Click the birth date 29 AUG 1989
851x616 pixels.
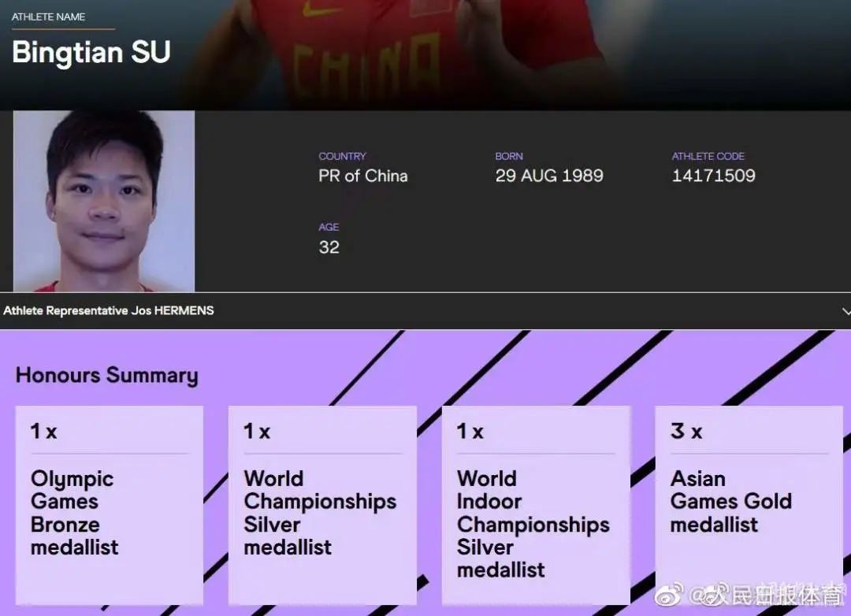[x=549, y=176]
